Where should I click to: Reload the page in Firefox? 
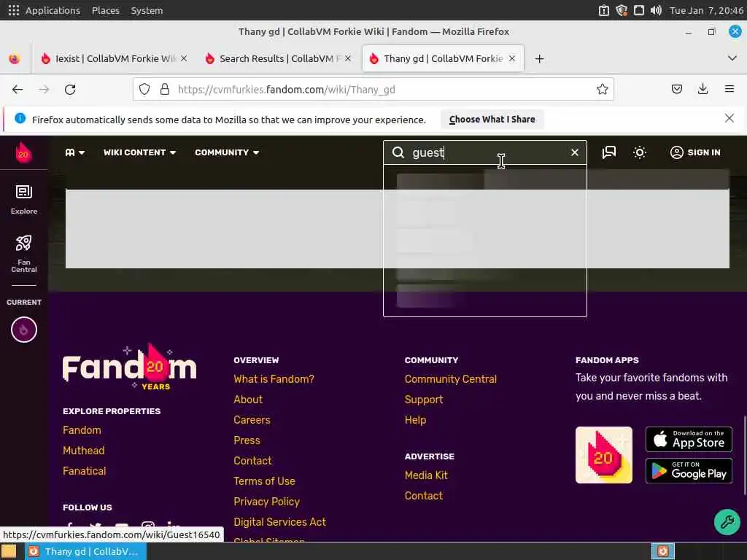pos(70,90)
